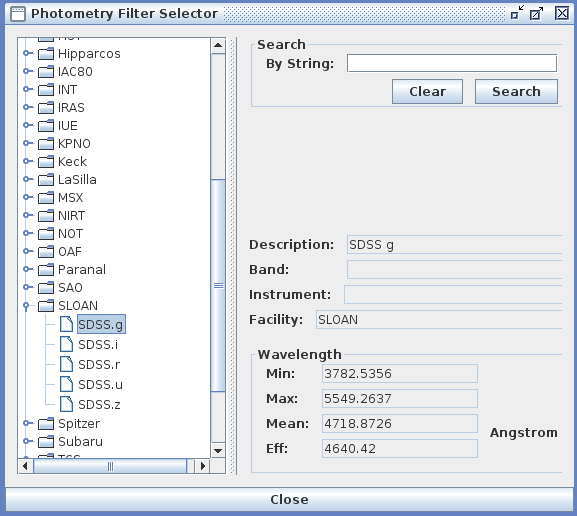Screen dimensions: 577x516
Task: Expand the Spitzer tree node
Action: coord(28,423)
